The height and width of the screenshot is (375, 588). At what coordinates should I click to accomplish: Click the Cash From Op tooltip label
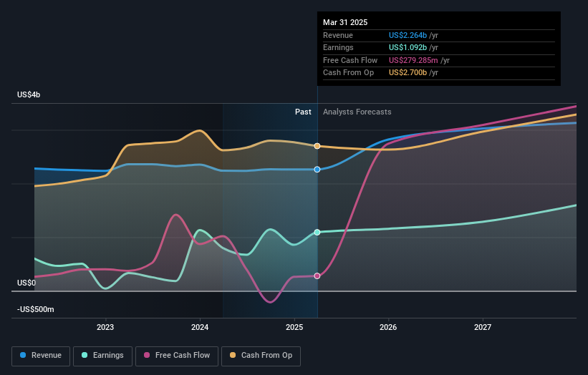click(x=348, y=73)
